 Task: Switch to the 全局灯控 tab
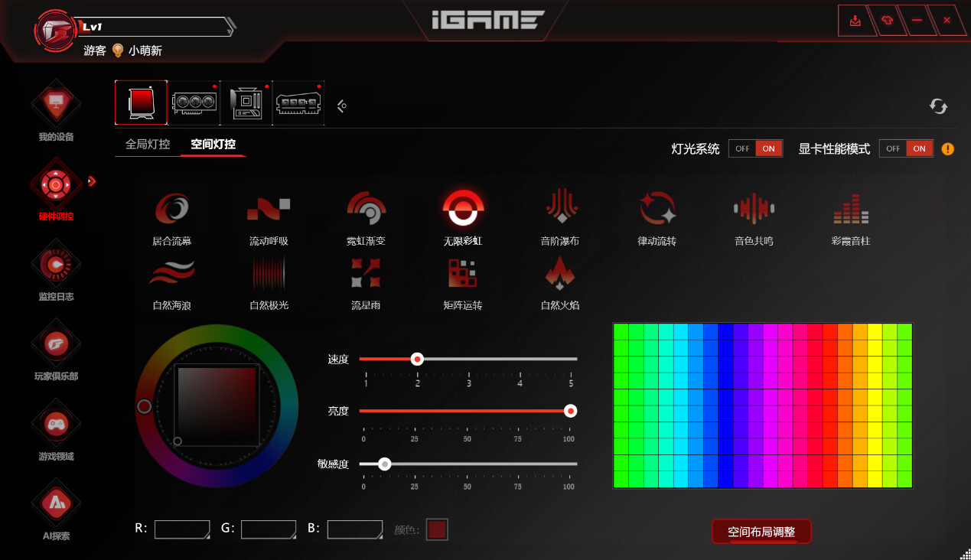[148, 144]
